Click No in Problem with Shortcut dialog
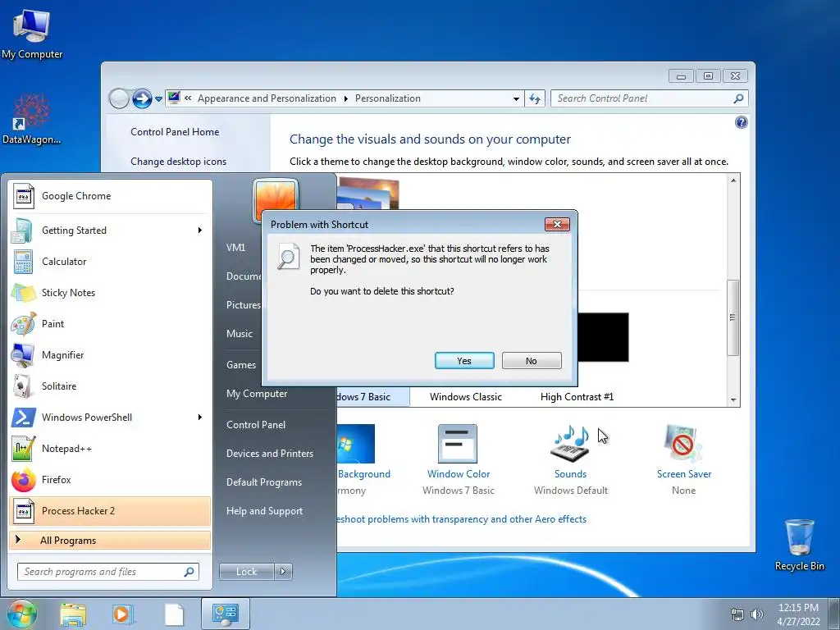Viewport: 840px width, 630px height. click(x=532, y=361)
